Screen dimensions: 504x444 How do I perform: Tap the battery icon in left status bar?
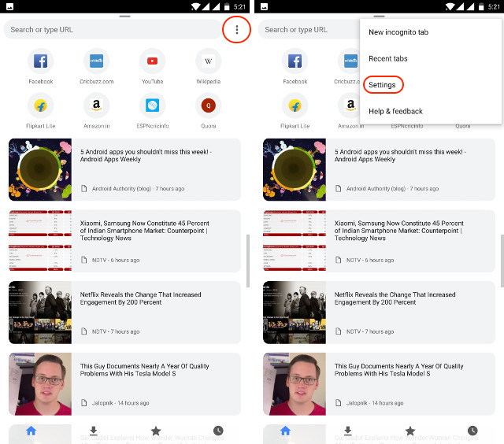pos(227,7)
